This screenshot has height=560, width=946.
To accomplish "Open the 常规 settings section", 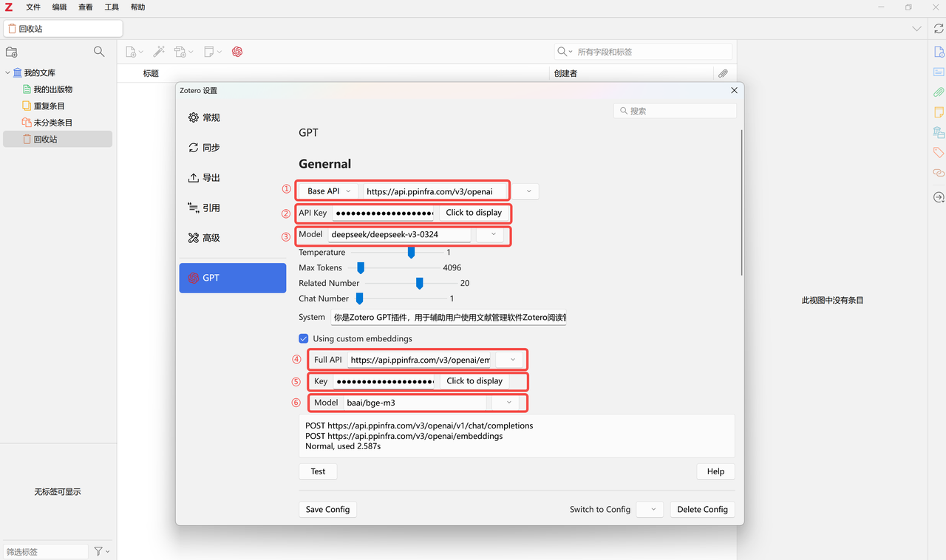I will (232, 117).
